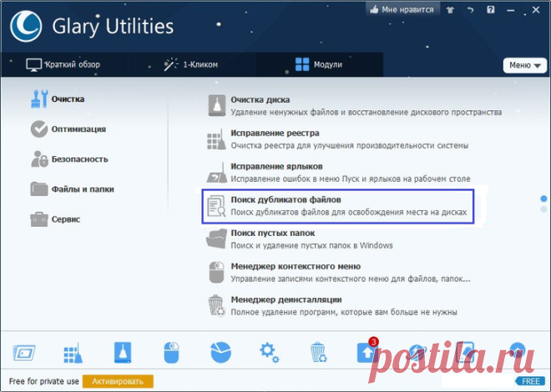Image resolution: width=551 pixels, height=392 pixels.
Task: Click the FREE label badge
Action: (x=531, y=381)
